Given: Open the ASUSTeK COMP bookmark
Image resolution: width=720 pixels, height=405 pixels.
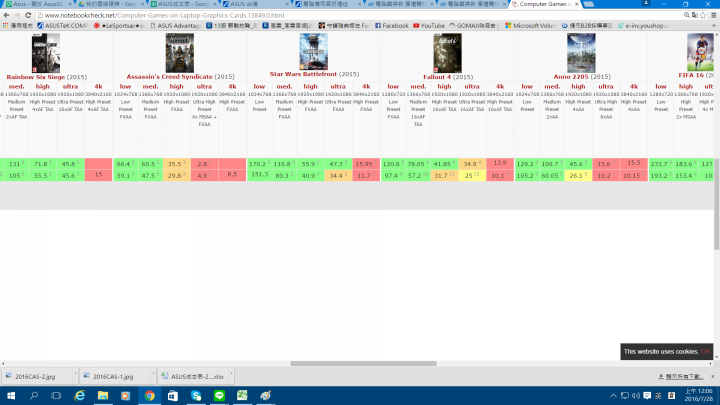Looking at the screenshot, I should [62, 26].
